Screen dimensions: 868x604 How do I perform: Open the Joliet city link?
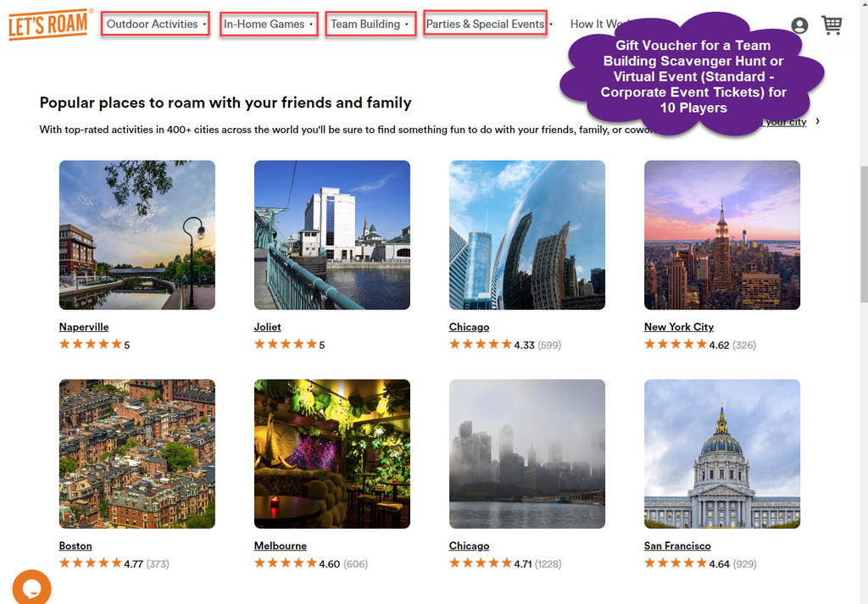pos(267,327)
